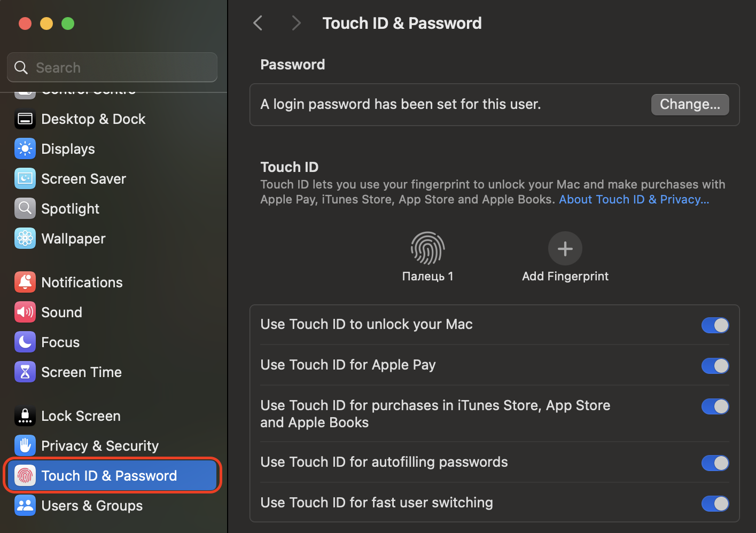The width and height of the screenshot is (756, 533).
Task: Select the Screen Time hourglass icon
Action: tap(25, 372)
